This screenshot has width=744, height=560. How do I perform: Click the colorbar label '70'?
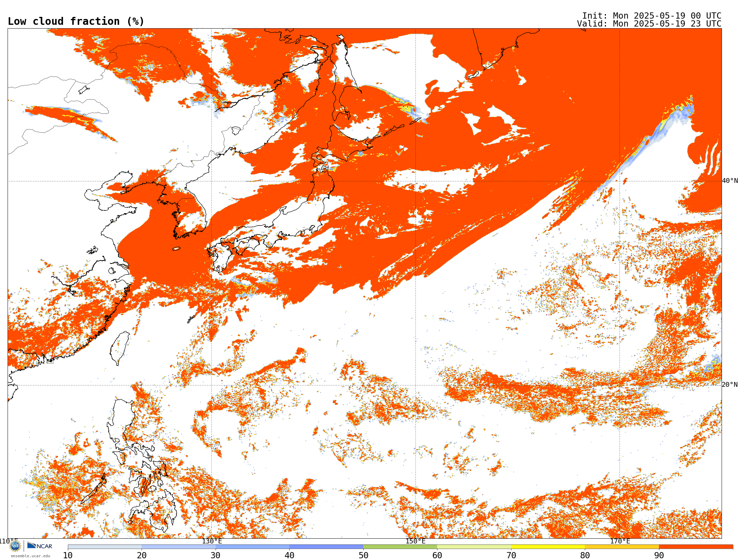pyautogui.click(x=511, y=556)
